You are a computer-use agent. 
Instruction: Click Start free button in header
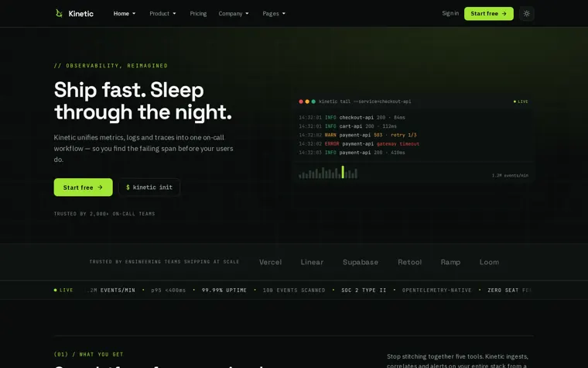click(x=489, y=13)
